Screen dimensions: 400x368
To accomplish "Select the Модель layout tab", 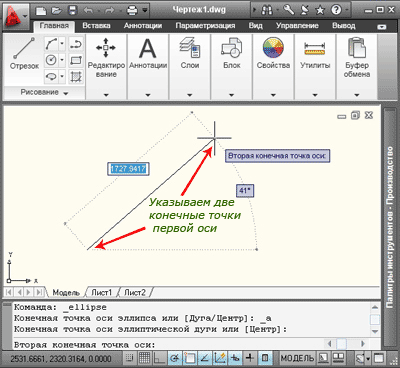I will [66, 293].
